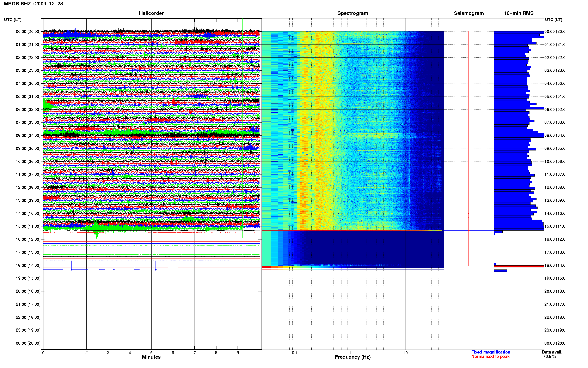
Task: Click the 'Normalised to peak' legend text
Action: (x=490, y=357)
